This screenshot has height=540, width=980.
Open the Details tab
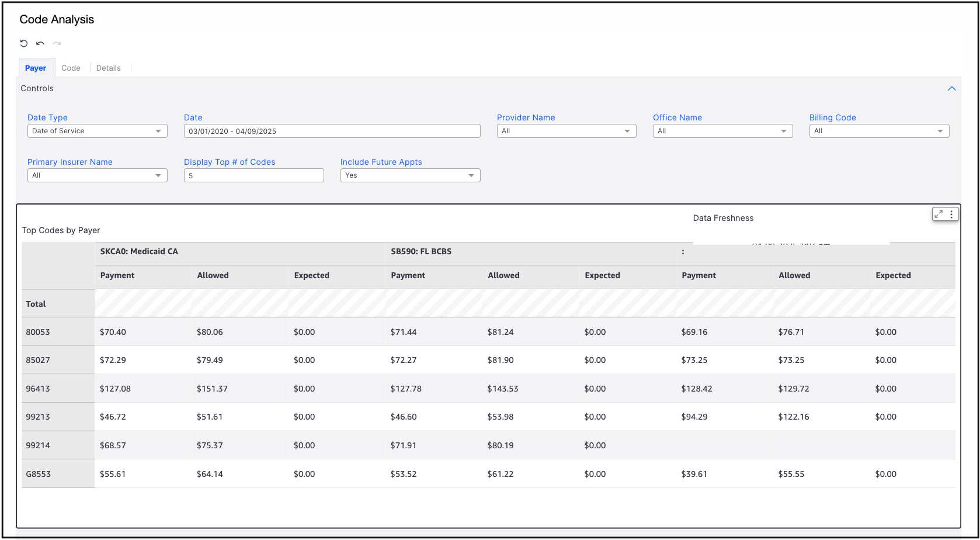pyautogui.click(x=108, y=68)
